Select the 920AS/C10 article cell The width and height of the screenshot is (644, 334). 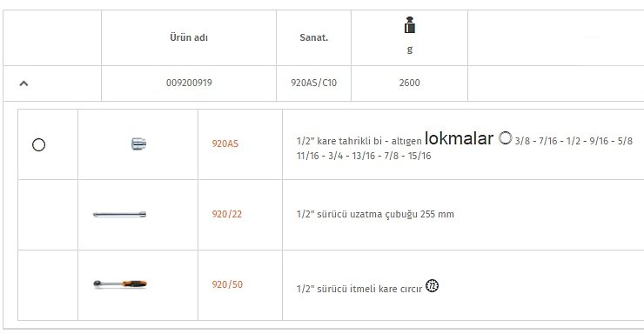(x=314, y=83)
